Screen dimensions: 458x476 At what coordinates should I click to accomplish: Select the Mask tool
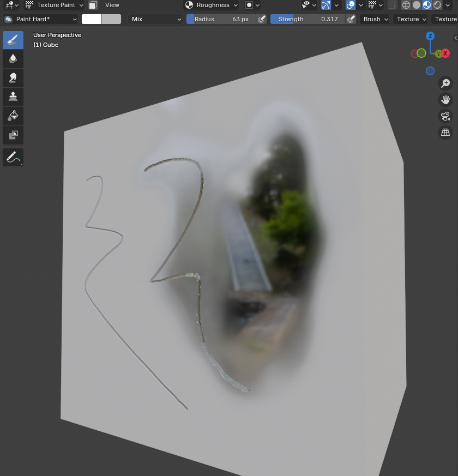pos(13,135)
